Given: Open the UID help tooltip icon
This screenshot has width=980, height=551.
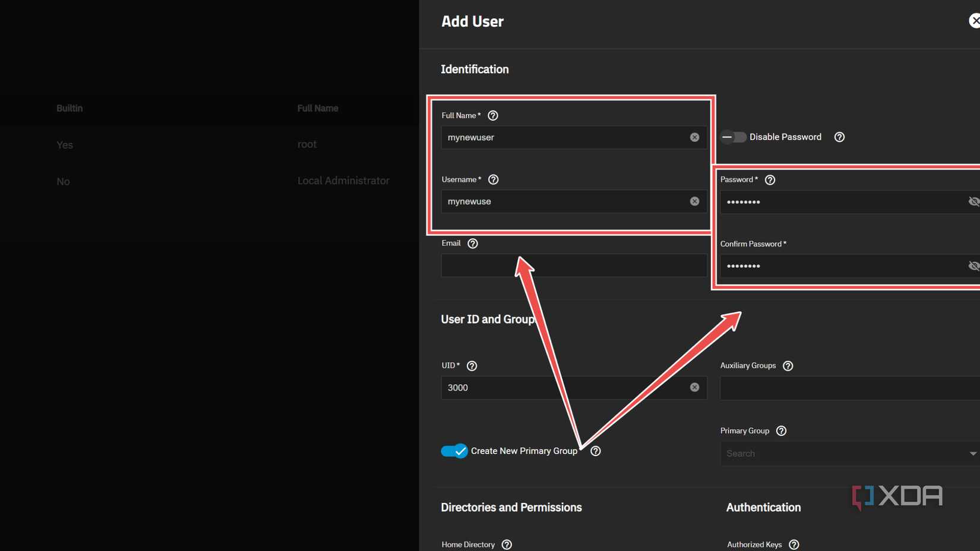Looking at the screenshot, I should click(x=472, y=366).
